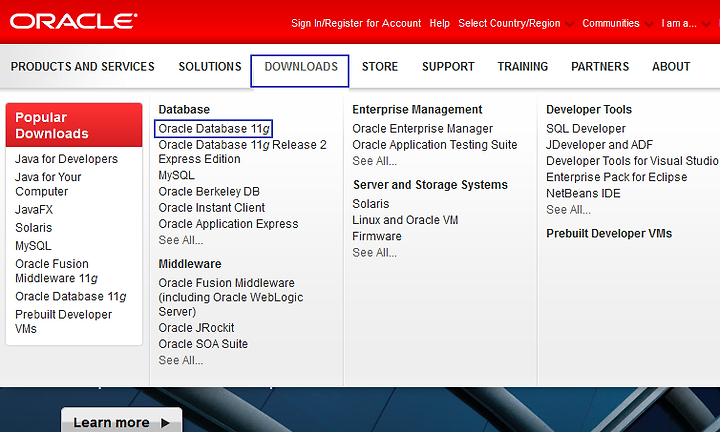
Task: Expand the Communities dropdown
Action: coord(617,23)
